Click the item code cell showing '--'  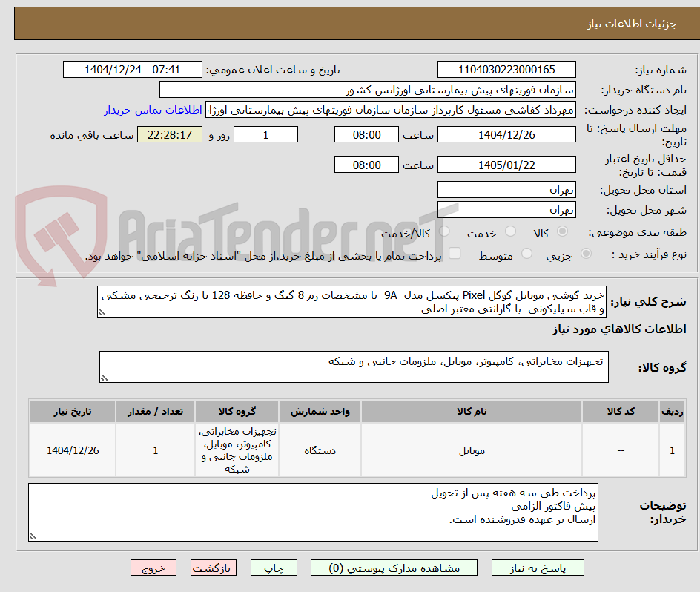(x=621, y=450)
